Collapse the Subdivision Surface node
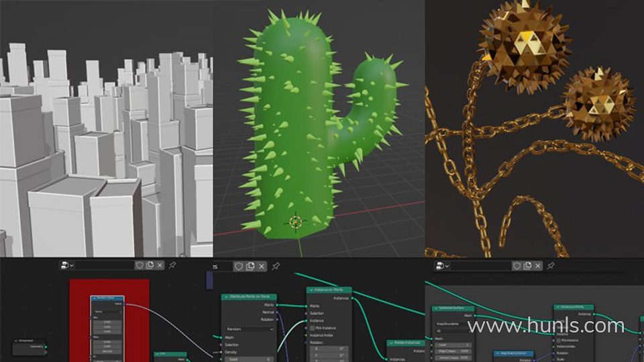Viewport: 644px width, 362px height. [x=436, y=308]
